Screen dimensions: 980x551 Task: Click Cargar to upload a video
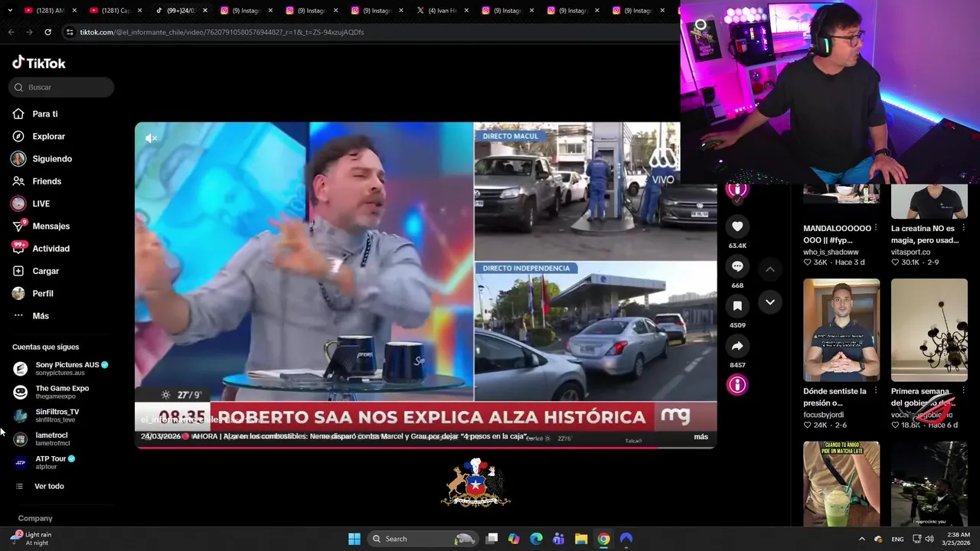point(36,271)
